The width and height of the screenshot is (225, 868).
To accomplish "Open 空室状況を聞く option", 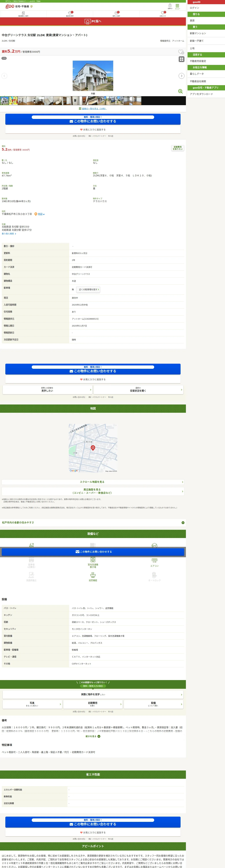I will [x=138, y=390].
